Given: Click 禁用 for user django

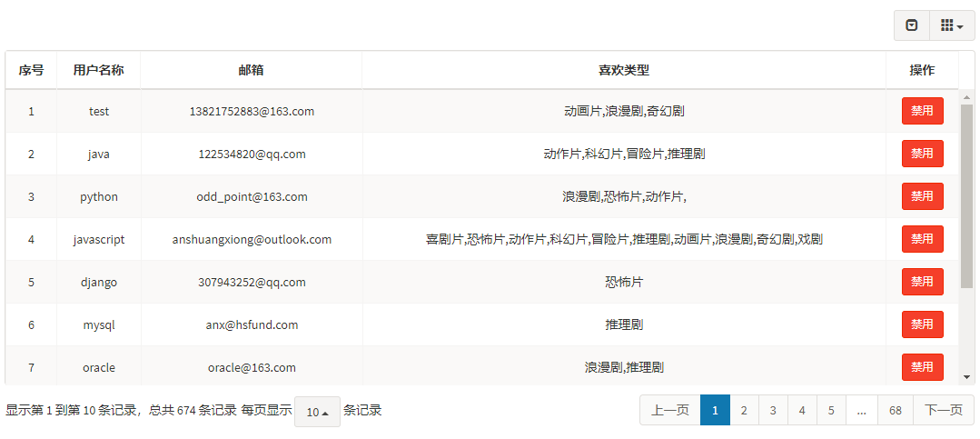Looking at the screenshot, I should [x=923, y=282].
